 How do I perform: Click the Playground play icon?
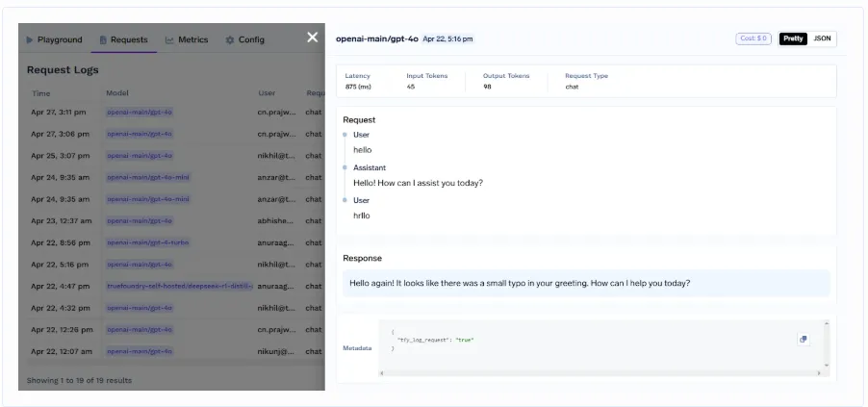click(30, 39)
